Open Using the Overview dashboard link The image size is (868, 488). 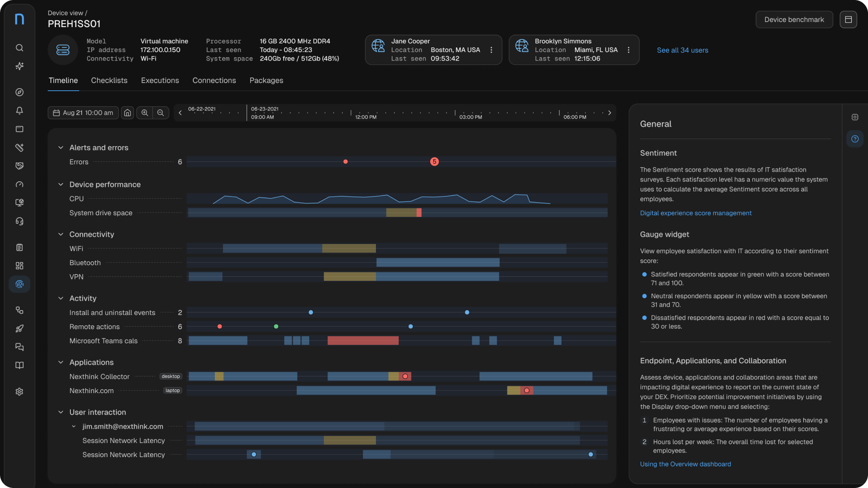(x=685, y=464)
